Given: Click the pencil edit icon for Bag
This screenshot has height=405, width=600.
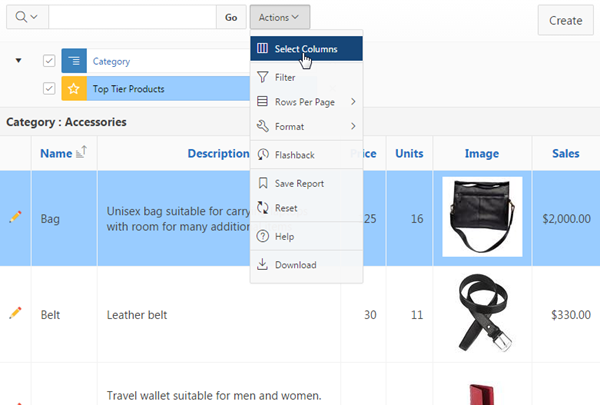Looking at the screenshot, I should click(15, 217).
